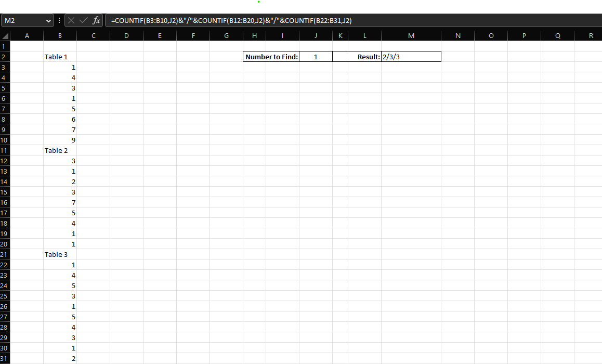The height and width of the screenshot is (364, 602).
Task: Select row 21 header
Action: [5, 255]
